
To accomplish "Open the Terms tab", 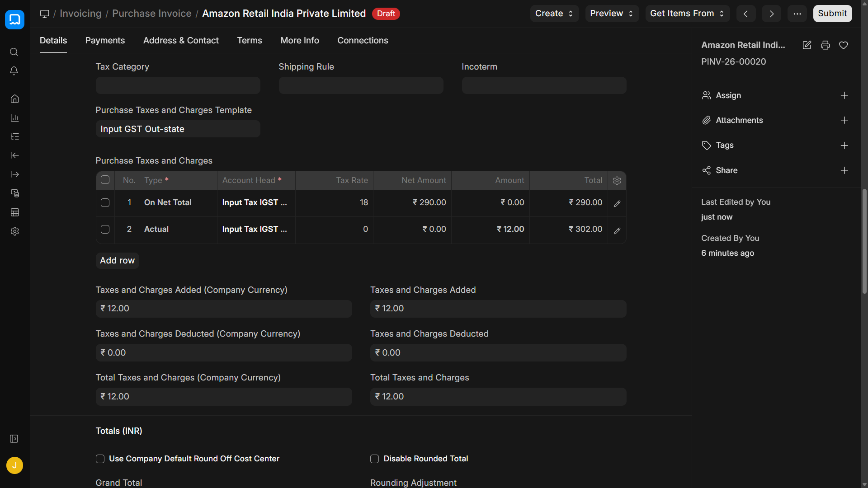I will 250,40.
